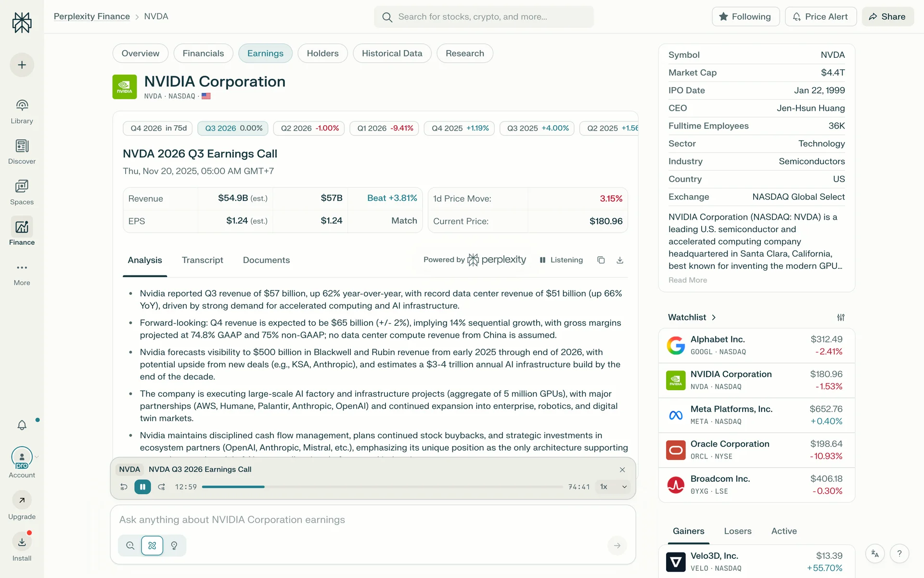Toggle the Following star button

(x=745, y=17)
